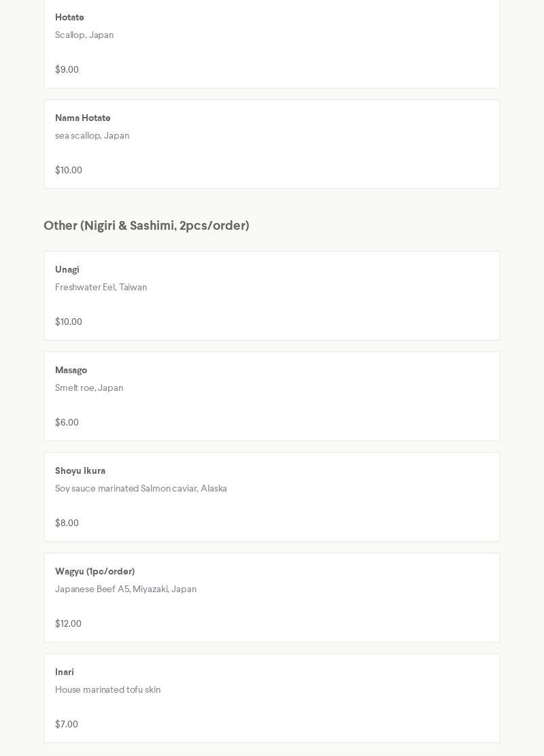The image size is (544, 756).
Task: Click the $8.00 Shoyu Ikura price
Action: click(x=67, y=523)
